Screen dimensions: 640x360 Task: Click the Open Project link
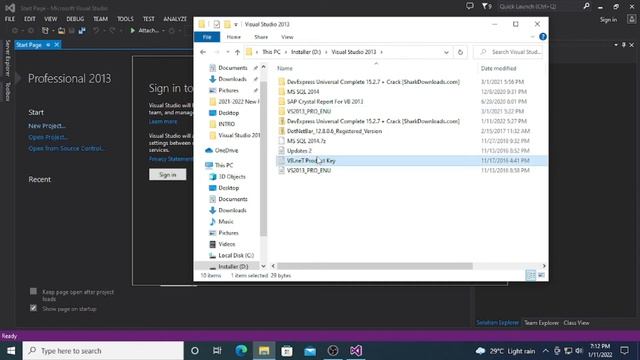point(48,137)
